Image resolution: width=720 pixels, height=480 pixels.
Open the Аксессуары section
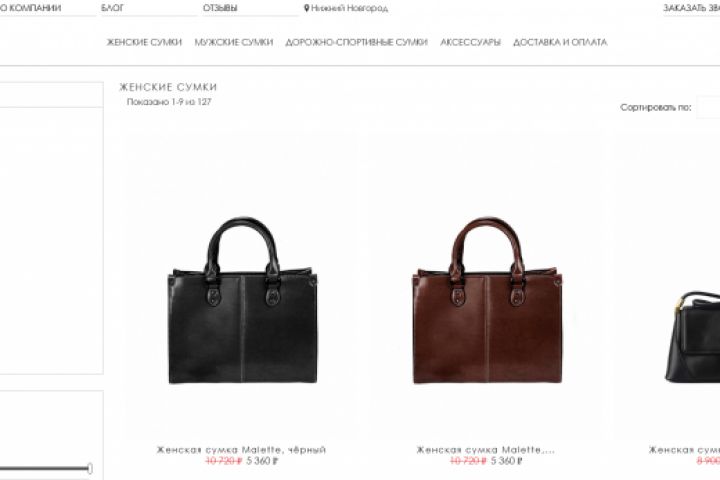coord(470,42)
